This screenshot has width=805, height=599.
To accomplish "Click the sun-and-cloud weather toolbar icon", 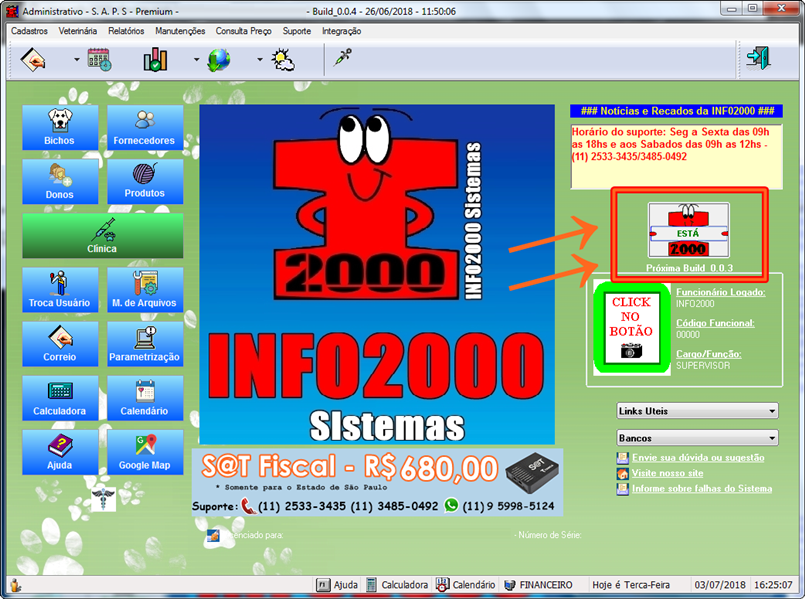I will [x=283, y=60].
